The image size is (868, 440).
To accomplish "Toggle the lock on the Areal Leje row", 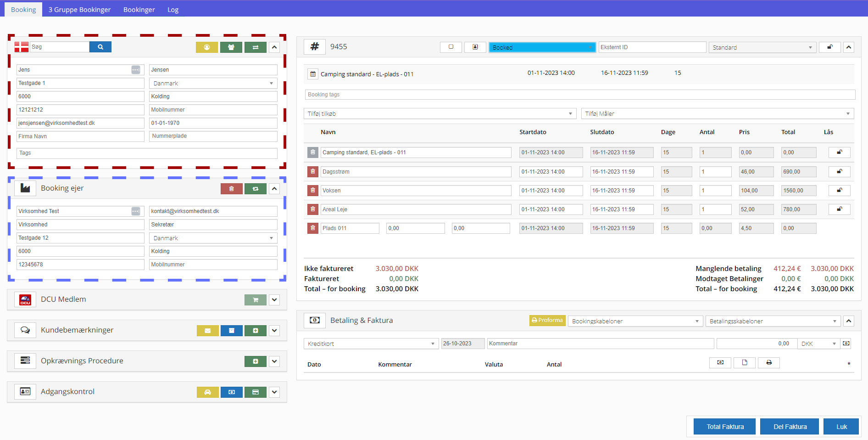I will (839, 209).
